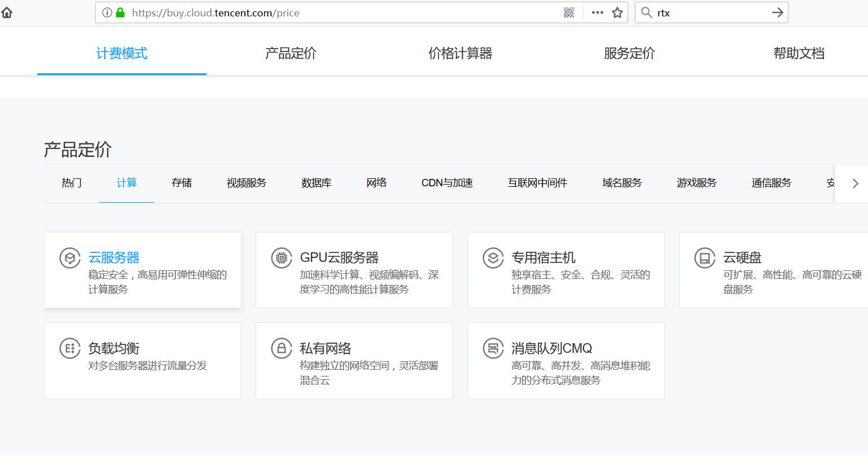868x473 pixels.
Task: Open the 云服务器 product link
Action: [113, 257]
